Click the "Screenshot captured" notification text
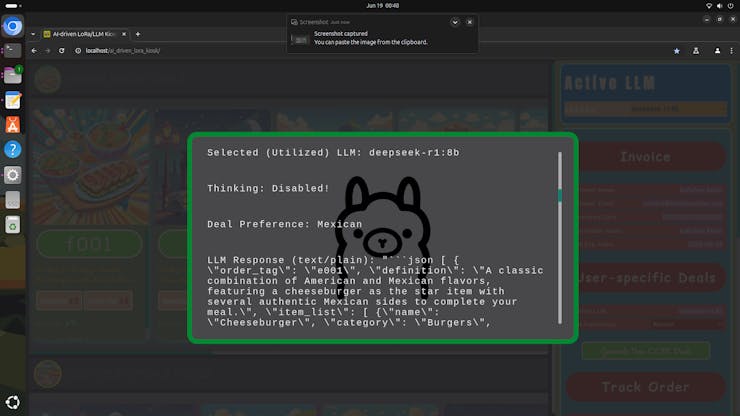This screenshot has height=416, width=740. [341, 34]
